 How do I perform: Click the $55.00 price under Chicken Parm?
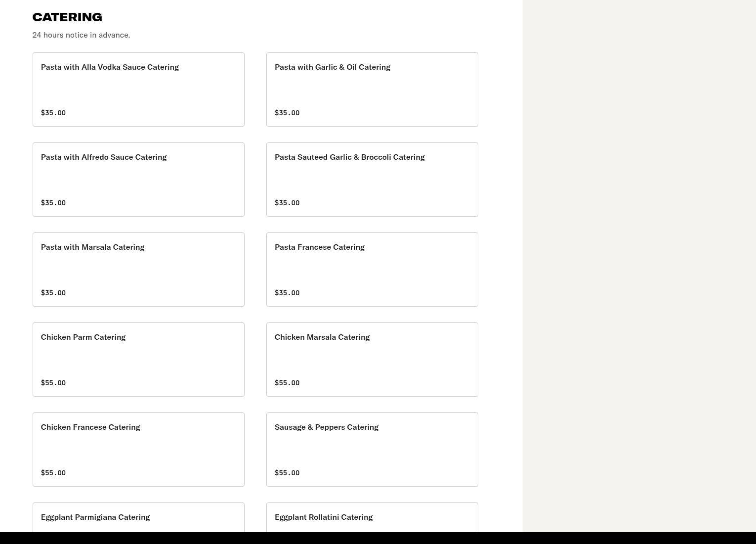tap(53, 383)
